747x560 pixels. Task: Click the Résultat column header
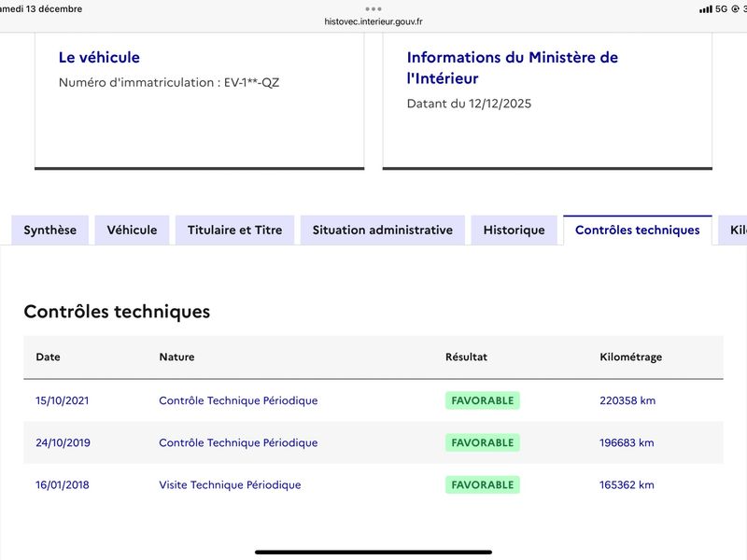(466, 357)
